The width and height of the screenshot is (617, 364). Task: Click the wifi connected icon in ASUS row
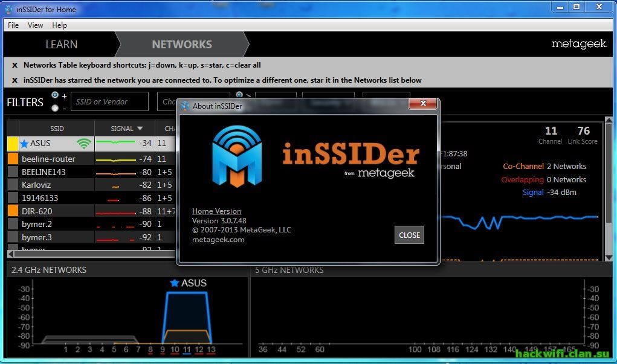click(84, 144)
